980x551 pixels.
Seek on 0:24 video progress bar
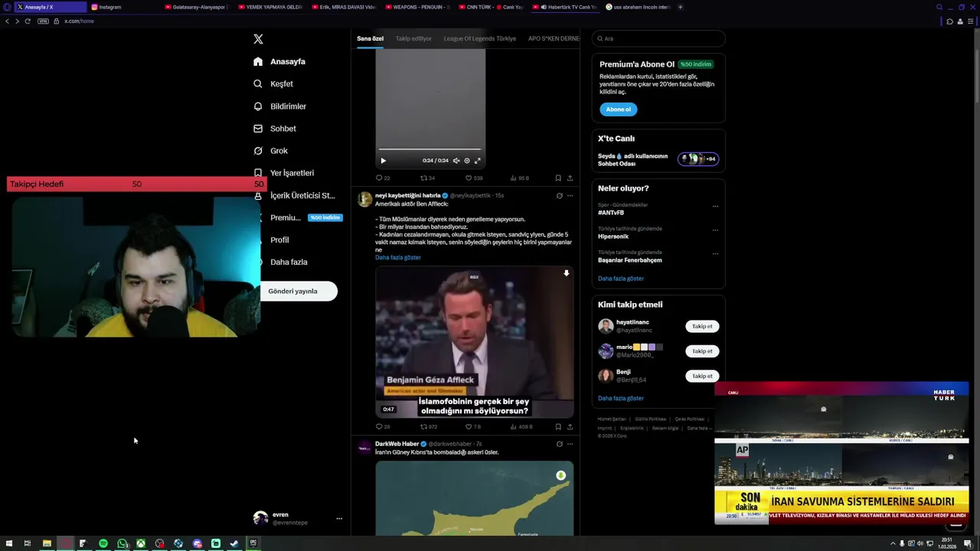(x=430, y=149)
